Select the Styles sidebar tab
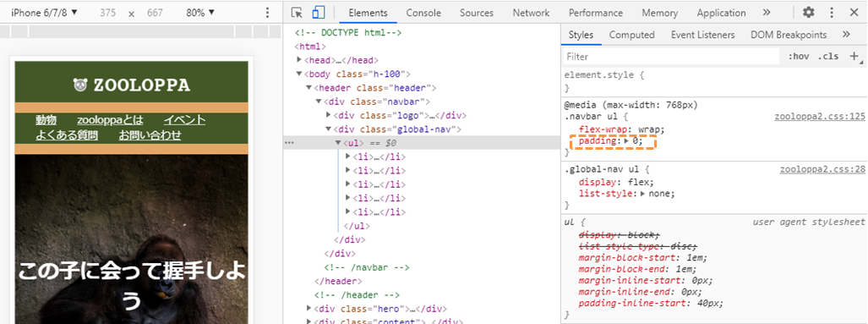Screen dimensions: 868x324 coord(581,35)
